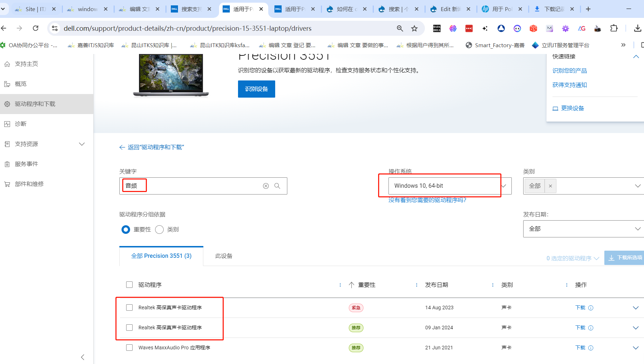Open 驱动程序和下载 in the sidebar
Screen dimensions: 644x364
tap(46, 104)
